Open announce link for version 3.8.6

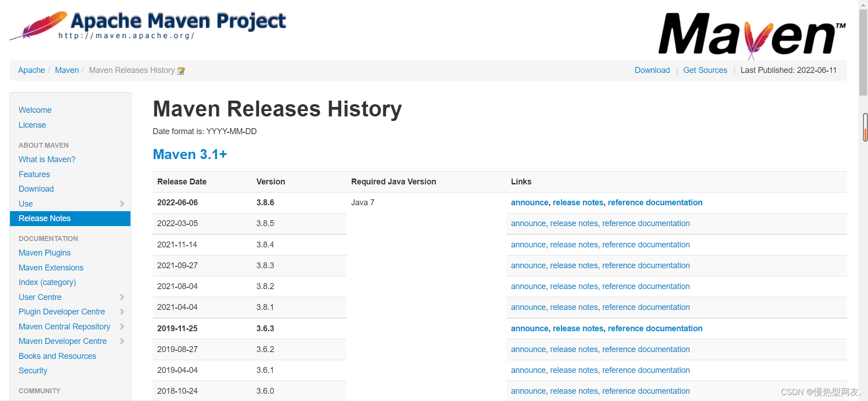pos(530,203)
